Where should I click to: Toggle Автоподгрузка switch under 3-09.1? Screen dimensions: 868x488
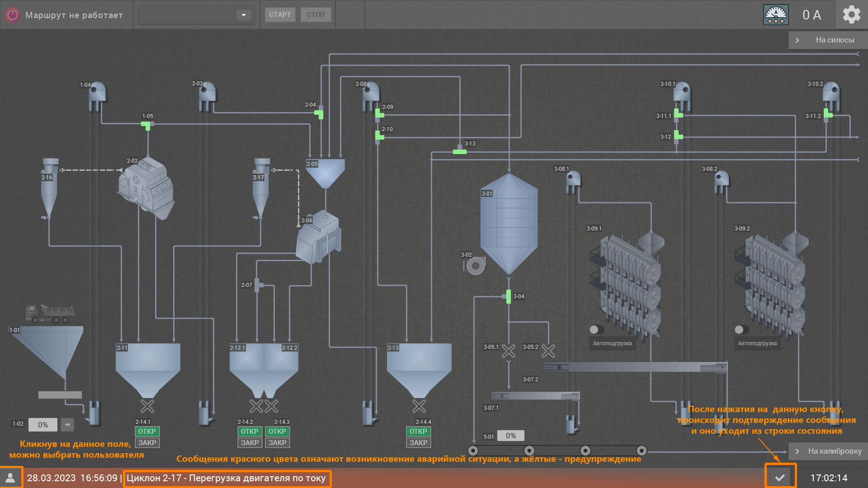tap(597, 329)
